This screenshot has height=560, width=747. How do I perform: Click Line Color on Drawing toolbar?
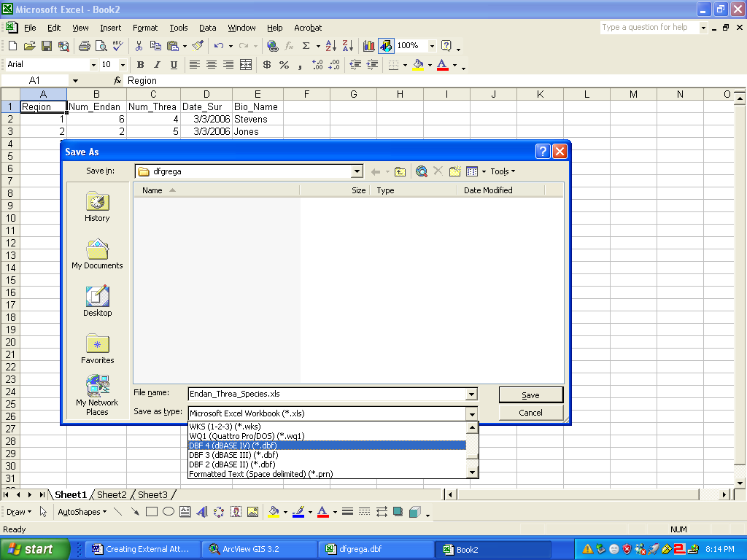(x=298, y=512)
